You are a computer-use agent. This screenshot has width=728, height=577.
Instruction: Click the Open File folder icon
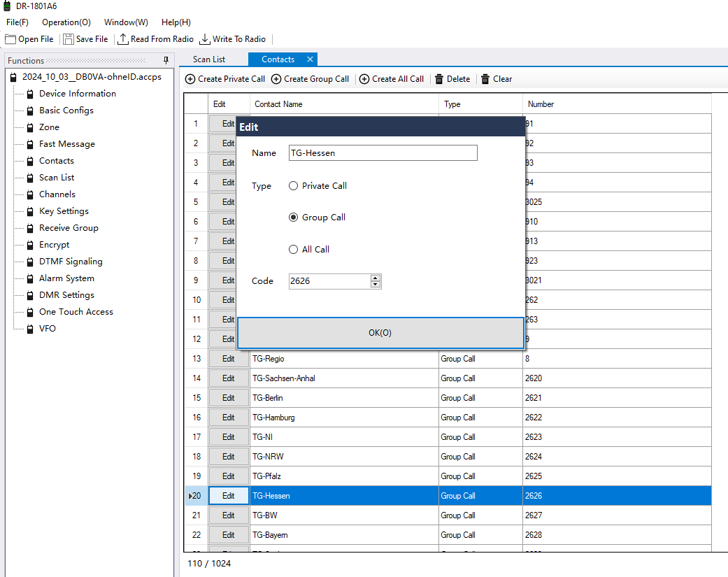point(10,39)
